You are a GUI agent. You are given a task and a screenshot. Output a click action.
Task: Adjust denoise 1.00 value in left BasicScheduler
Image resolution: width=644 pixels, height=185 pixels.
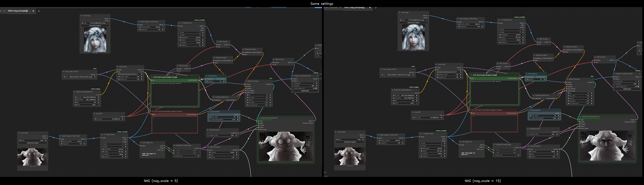point(223,157)
